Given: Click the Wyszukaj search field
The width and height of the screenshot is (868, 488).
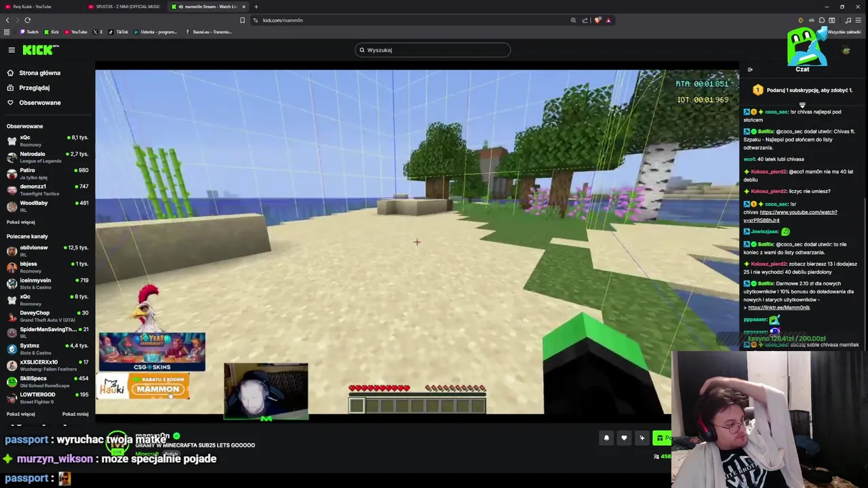Looking at the screenshot, I should pyautogui.click(x=433, y=49).
